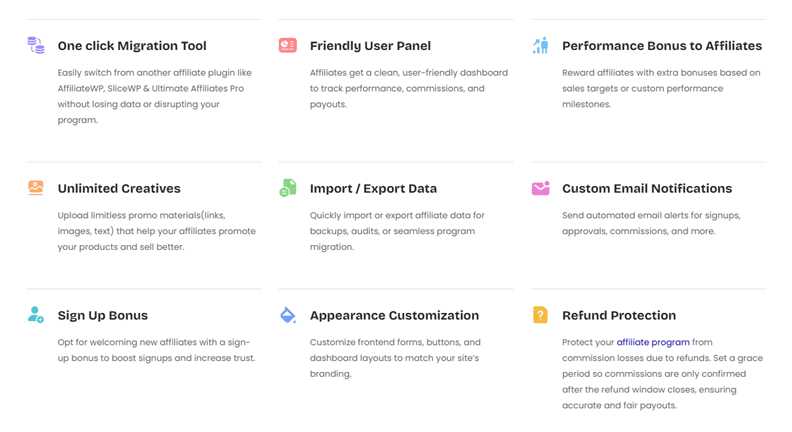Select the Custom Email Notifications heading

point(647,188)
